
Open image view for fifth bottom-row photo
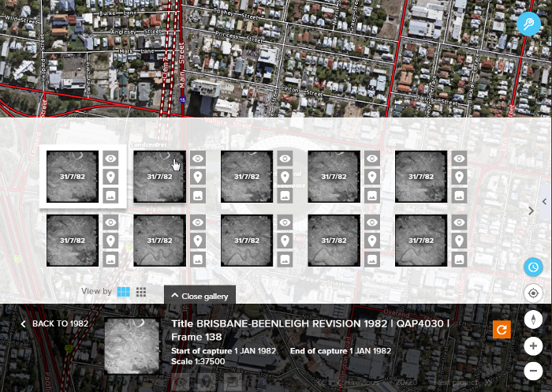pyautogui.click(x=459, y=259)
